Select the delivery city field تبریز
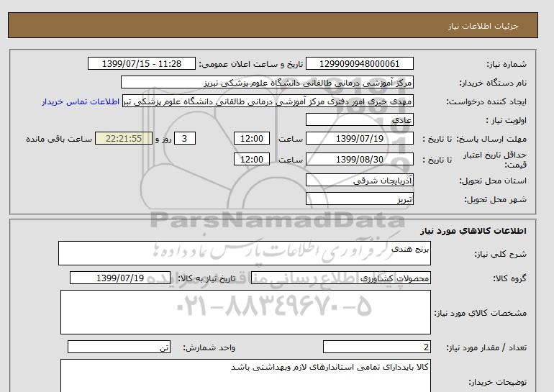 tap(359, 199)
